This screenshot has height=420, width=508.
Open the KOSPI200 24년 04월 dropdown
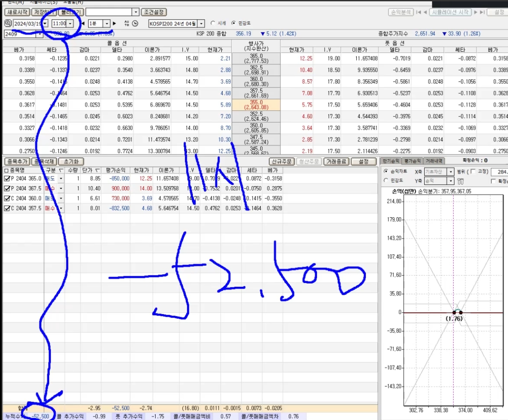[201, 24]
